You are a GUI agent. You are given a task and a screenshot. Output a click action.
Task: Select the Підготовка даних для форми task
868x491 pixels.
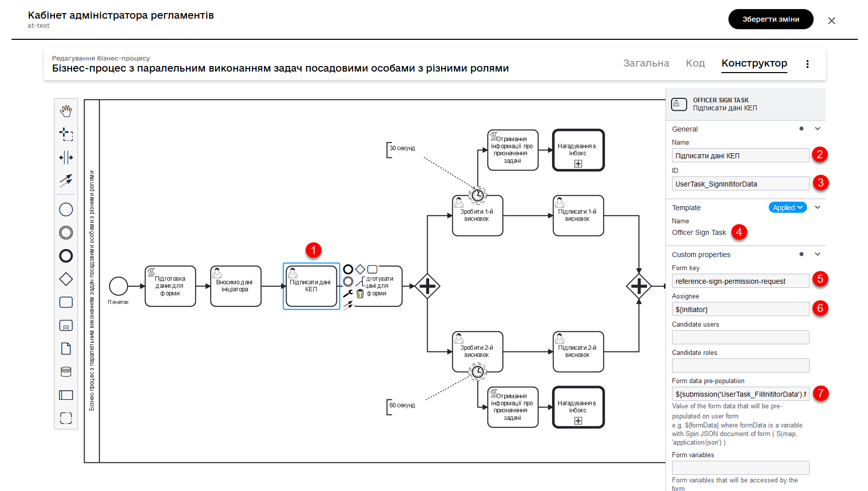(x=170, y=286)
